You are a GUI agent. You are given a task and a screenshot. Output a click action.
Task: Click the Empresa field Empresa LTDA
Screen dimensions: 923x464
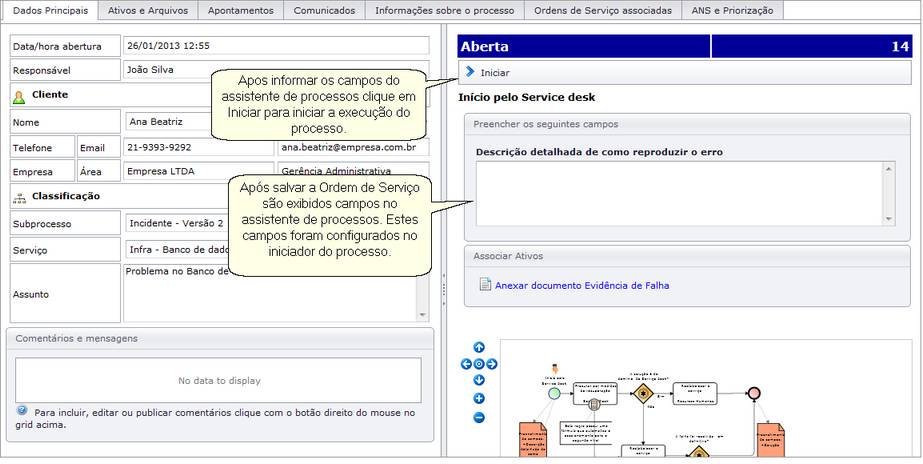click(x=198, y=171)
